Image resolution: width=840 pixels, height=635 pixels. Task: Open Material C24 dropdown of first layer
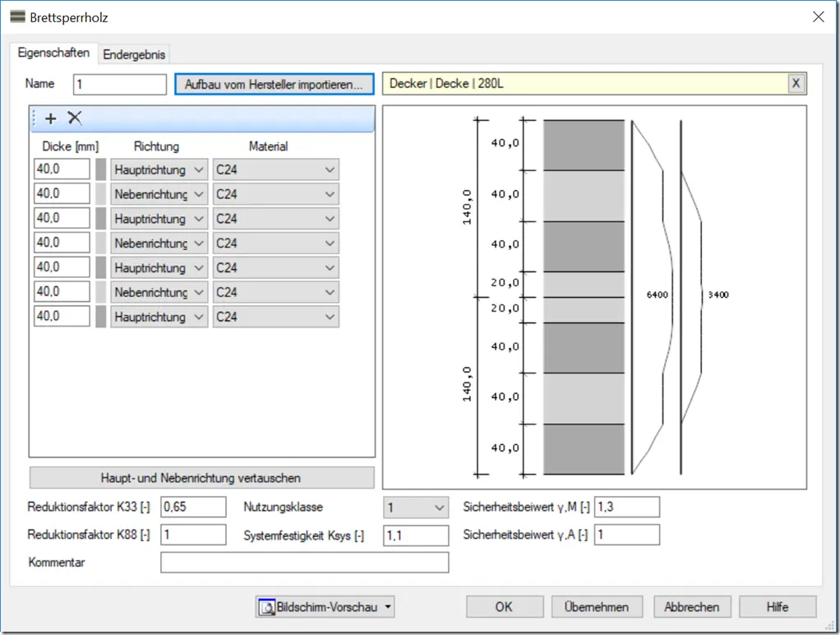point(276,169)
